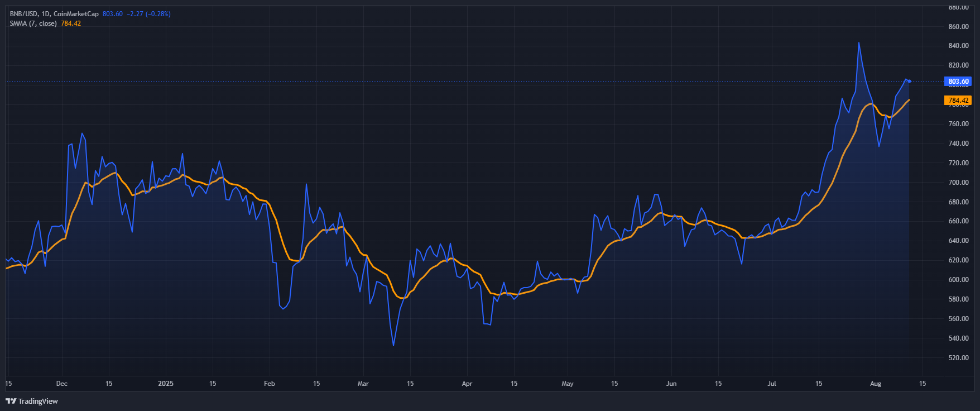Click the BNB/USD symbol title
The width and height of the screenshot is (980, 411).
click(x=23, y=14)
